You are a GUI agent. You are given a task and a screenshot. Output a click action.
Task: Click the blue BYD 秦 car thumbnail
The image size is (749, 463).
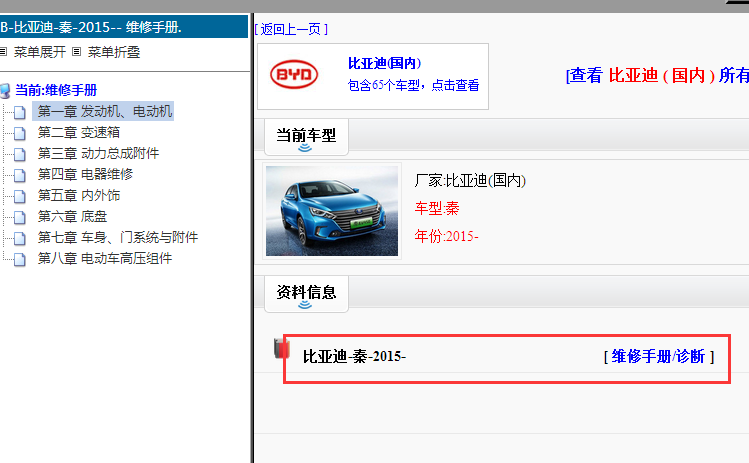click(x=332, y=211)
